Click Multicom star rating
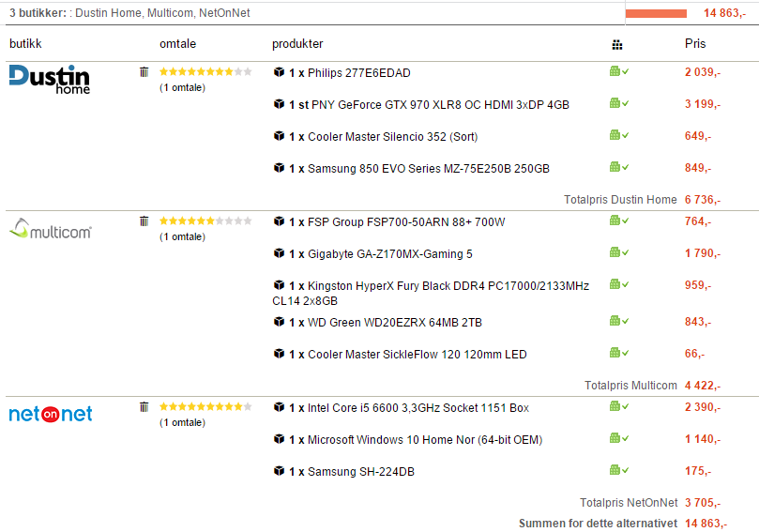The height and width of the screenshot is (532, 759). (205, 221)
